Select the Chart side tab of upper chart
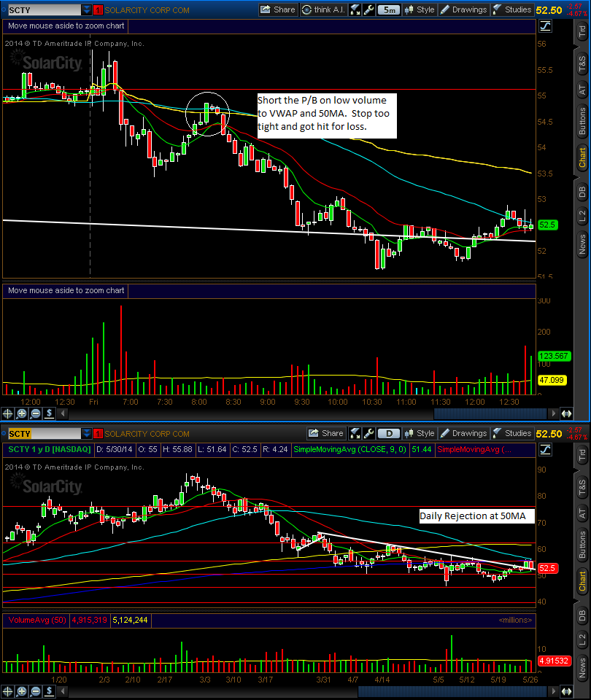This screenshot has width=591, height=700. (x=582, y=158)
